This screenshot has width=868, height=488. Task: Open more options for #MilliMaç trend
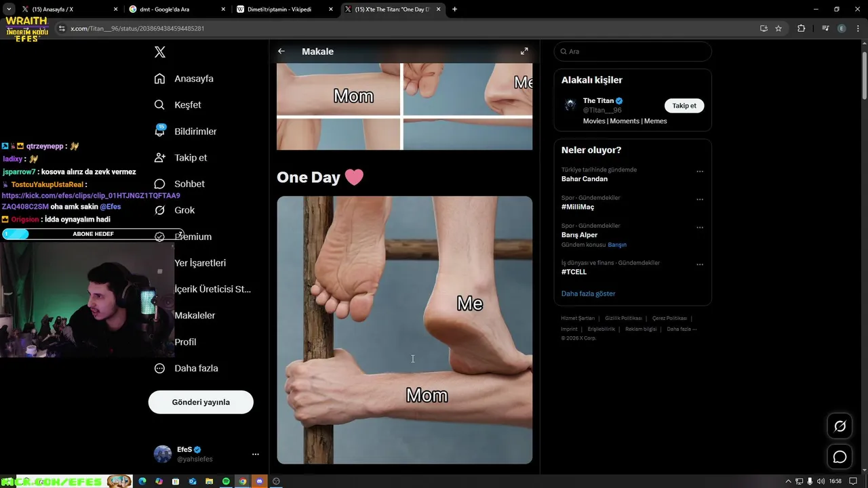[x=700, y=200]
